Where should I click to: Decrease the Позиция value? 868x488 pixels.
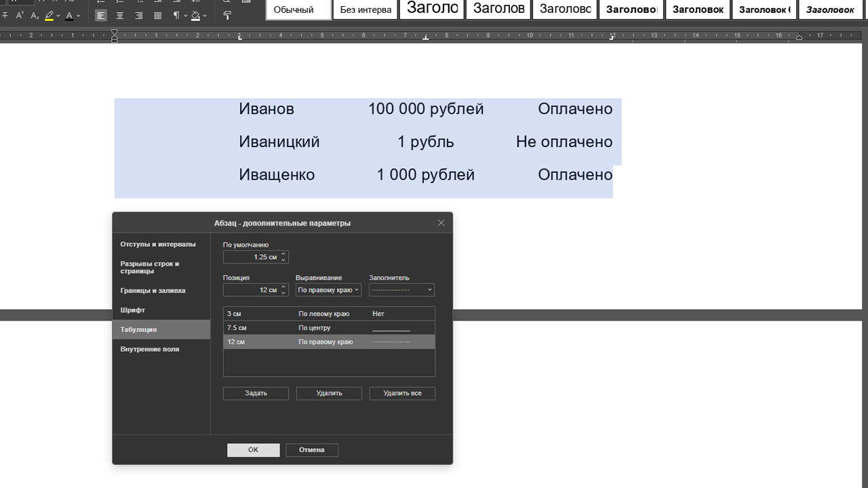pos(283,293)
